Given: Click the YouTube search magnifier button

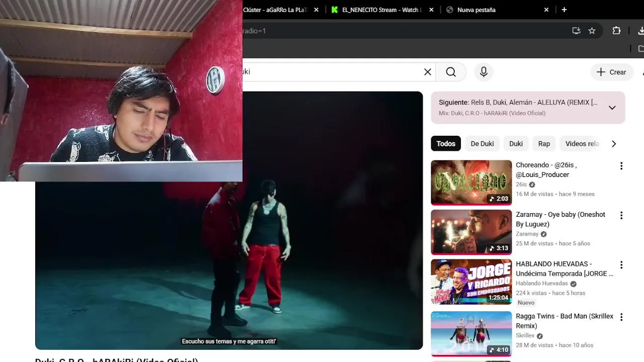Looking at the screenshot, I should pyautogui.click(x=451, y=72).
